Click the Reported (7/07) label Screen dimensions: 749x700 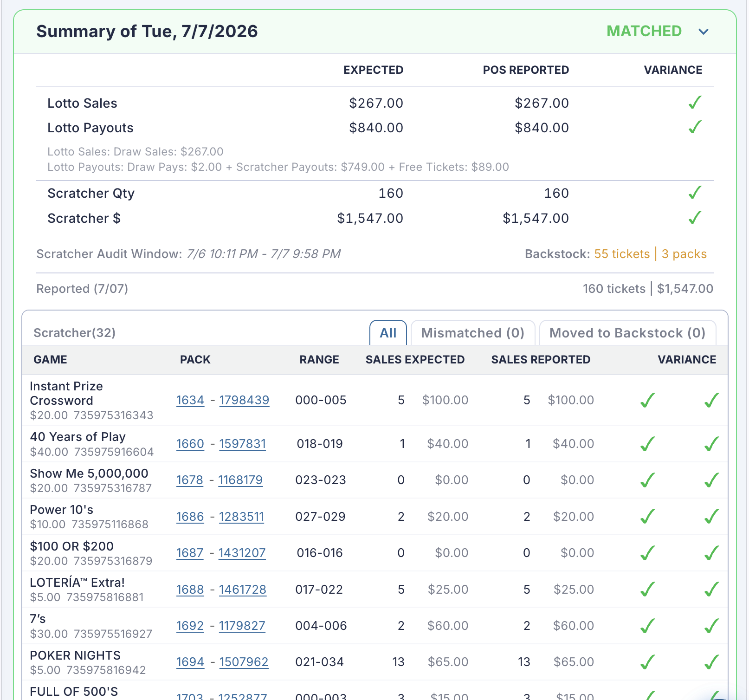pos(82,289)
